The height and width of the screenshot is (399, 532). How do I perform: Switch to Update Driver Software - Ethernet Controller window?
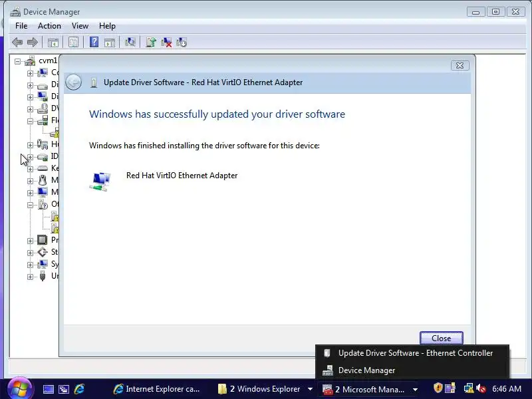pos(412,353)
